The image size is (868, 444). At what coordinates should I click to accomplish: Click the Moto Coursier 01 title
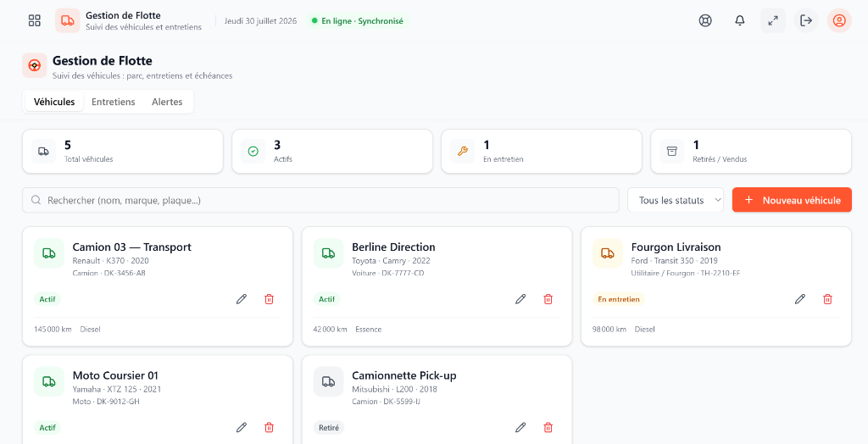coord(115,375)
